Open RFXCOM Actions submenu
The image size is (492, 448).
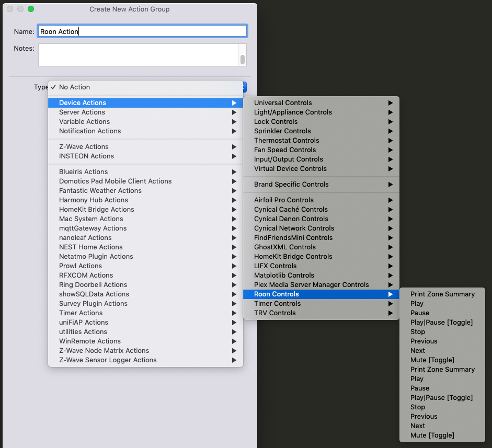pos(145,275)
